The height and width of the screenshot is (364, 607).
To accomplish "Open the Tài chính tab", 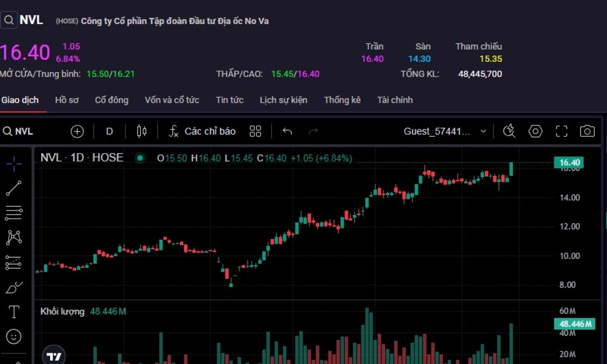I will [x=395, y=100].
